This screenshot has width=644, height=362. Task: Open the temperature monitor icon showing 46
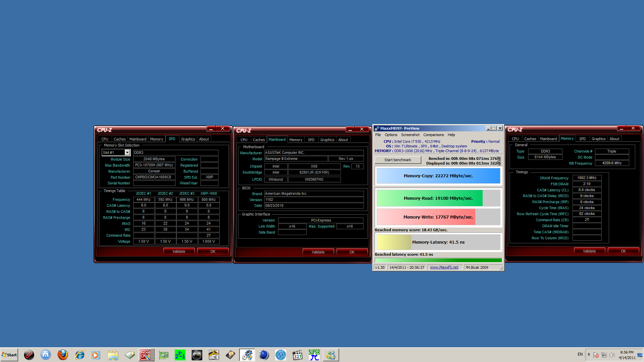pyautogui.click(x=213, y=355)
